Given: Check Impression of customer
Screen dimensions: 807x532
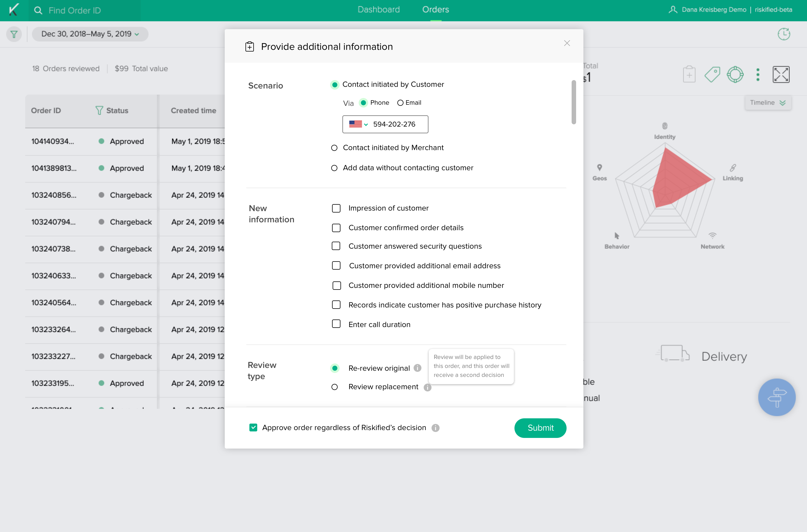Looking at the screenshot, I should click(336, 208).
